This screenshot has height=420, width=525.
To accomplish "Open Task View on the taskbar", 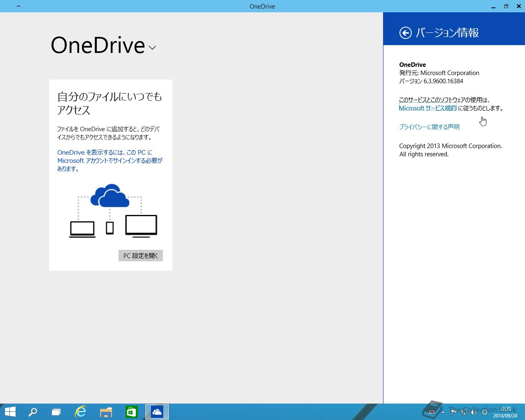I will pyautogui.click(x=56, y=412).
